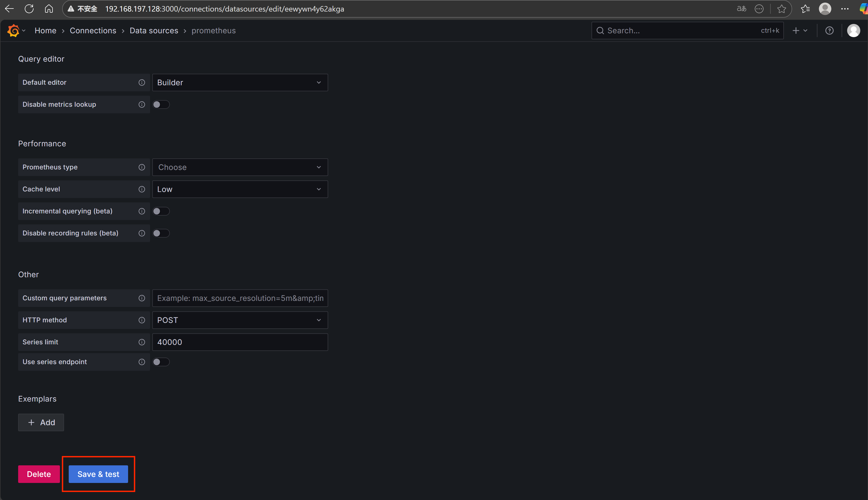Viewport: 868px width, 500px height.
Task: Open the Default editor Builder dropdown
Action: (240, 83)
